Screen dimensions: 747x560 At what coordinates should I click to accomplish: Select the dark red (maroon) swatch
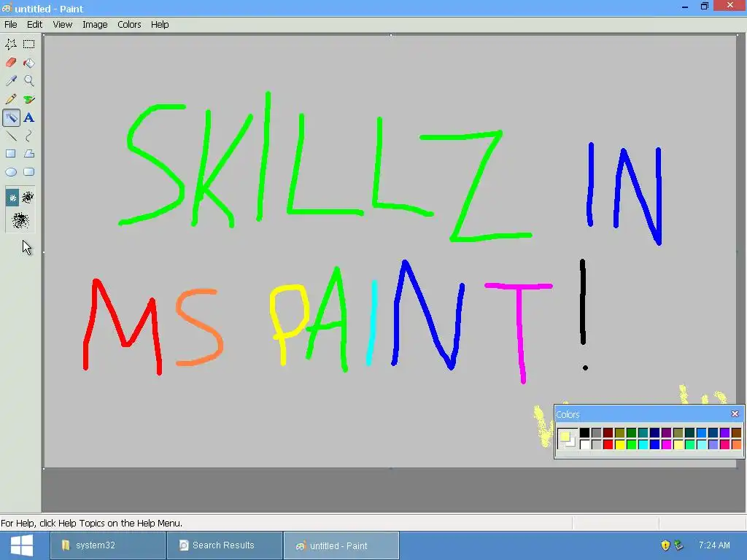[x=608, y=433]
